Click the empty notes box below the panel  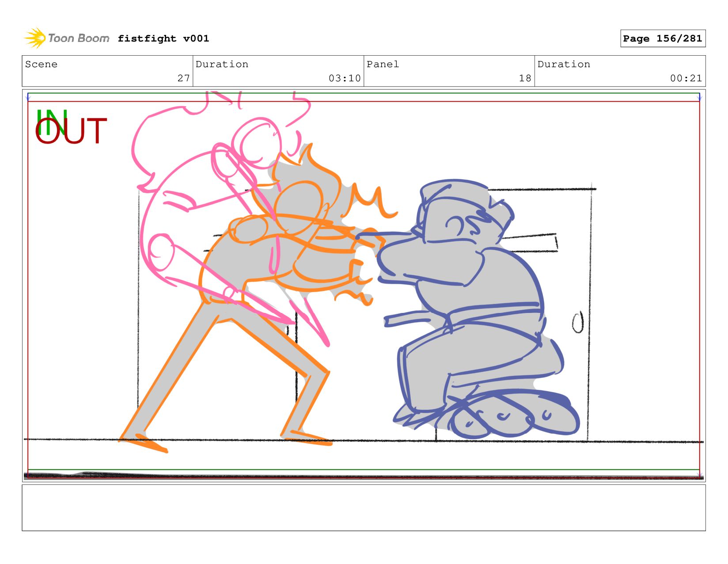click(x=364, y=507)
